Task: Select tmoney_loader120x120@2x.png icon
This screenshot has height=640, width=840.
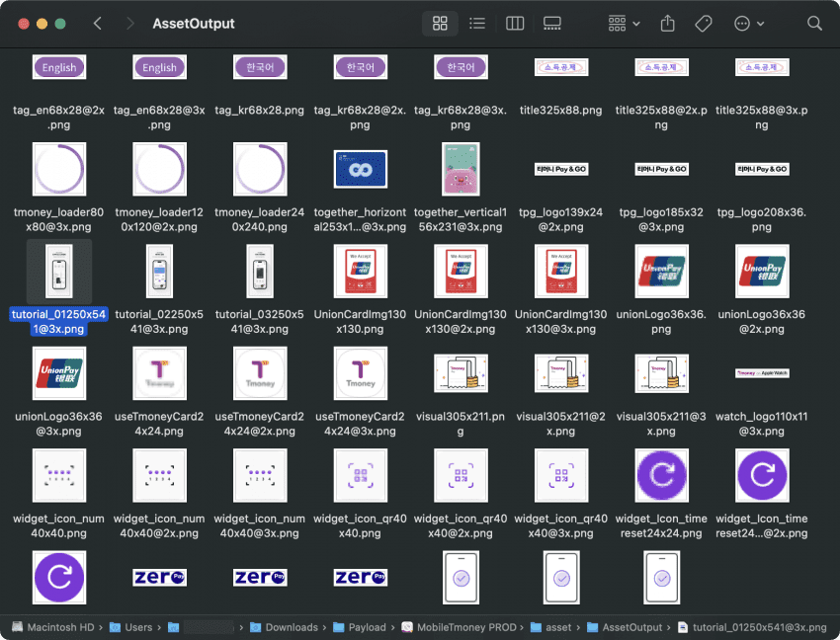Action: pyautogui.click(x=160, y=169)
